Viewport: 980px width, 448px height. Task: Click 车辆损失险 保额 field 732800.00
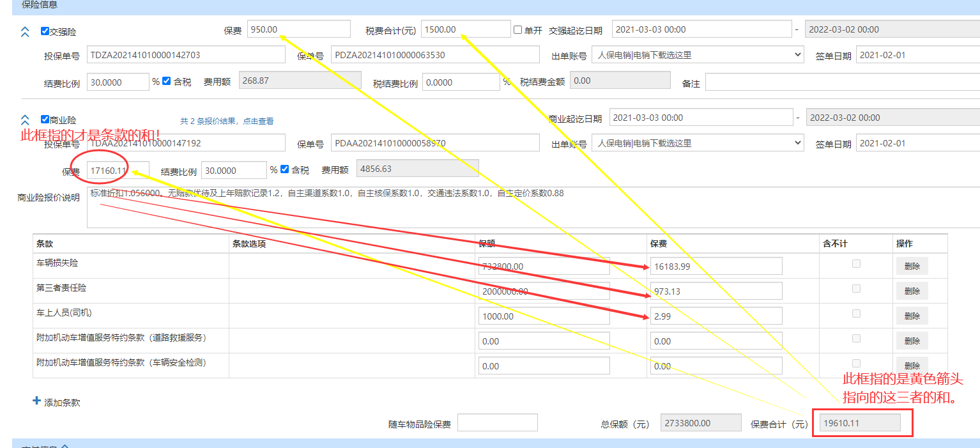(544, 266)
